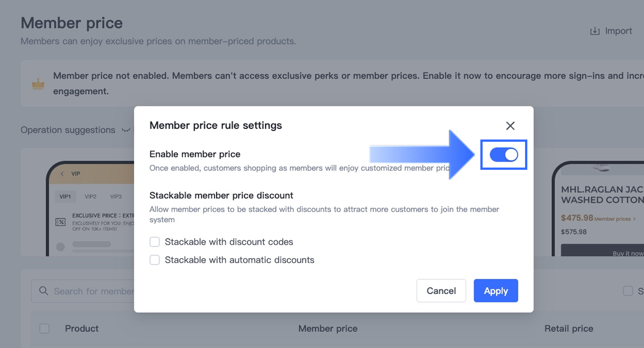The image size is (644, 348).
Task: Focus the Search for member field
Action: (x=94, y=291)
